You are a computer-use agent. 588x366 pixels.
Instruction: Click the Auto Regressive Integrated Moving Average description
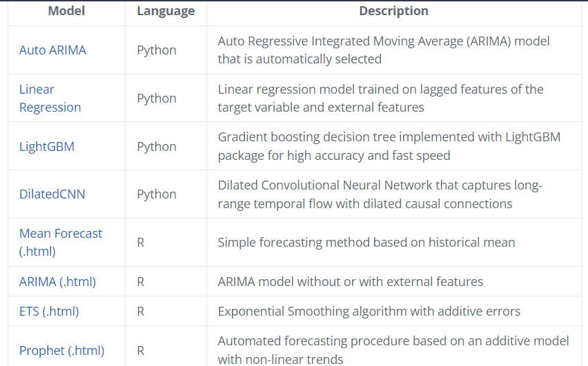coord(384,50)
